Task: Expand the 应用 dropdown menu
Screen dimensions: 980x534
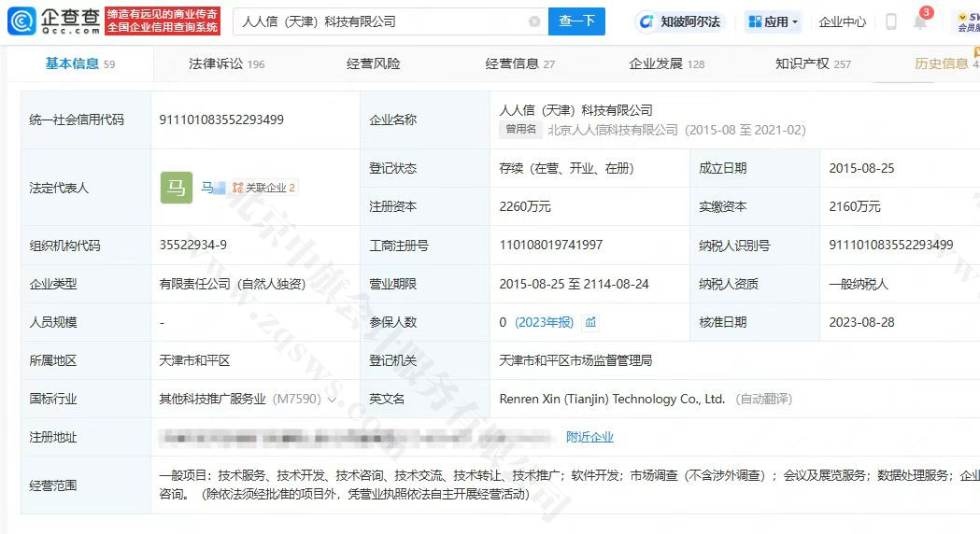Action: (x=774, y=21)
